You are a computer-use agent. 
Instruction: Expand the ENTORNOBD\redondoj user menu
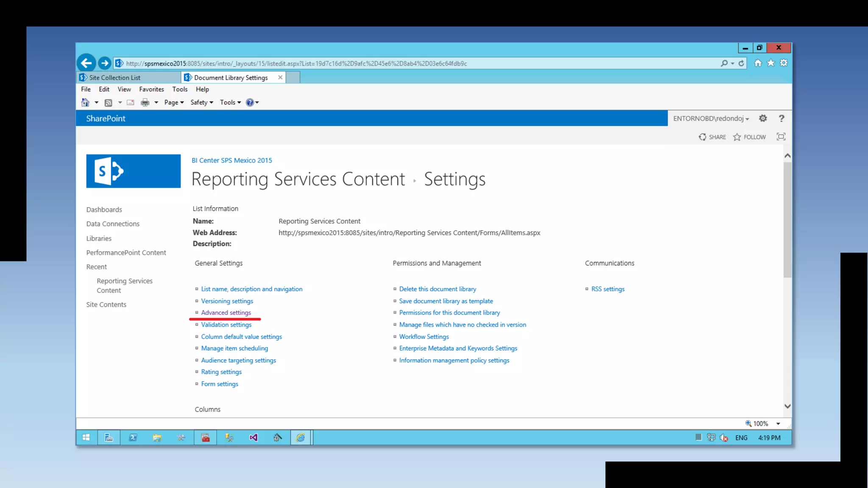click(711, 119)
